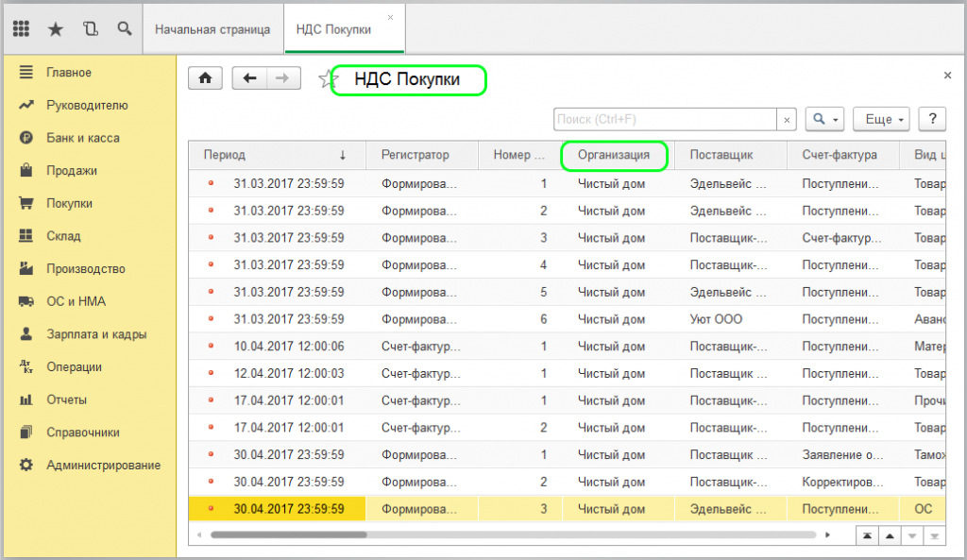Click the horizontal scrollbar thumb

pos(288,535)
